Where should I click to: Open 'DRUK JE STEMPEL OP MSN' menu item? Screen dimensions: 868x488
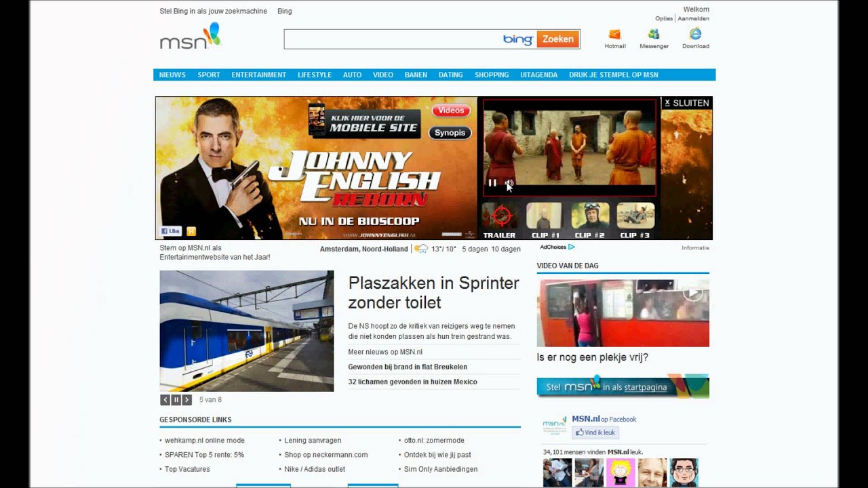pyautogui.click(x=614, y=75)
